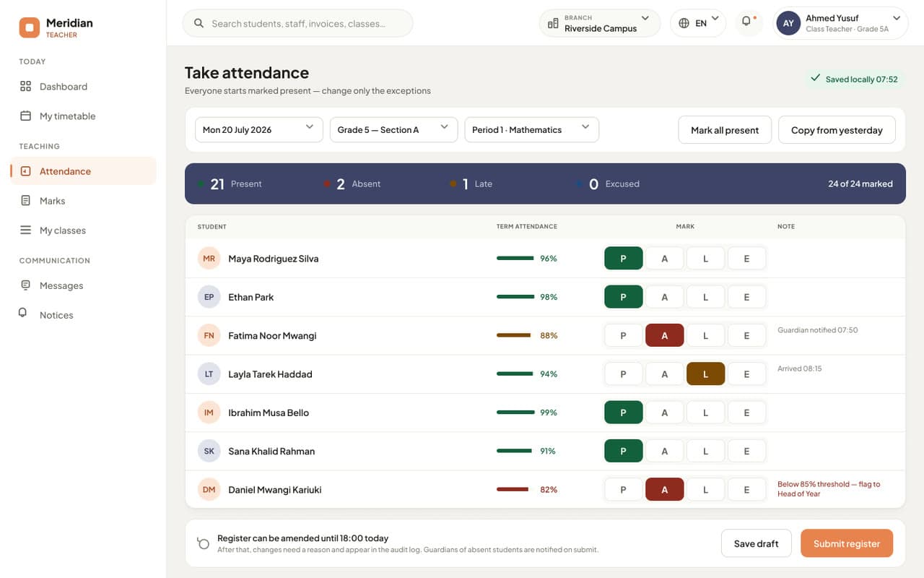Click Daniel Mwangi Kariuki's 82% attendance bar
This screenshot has width=924, height=578.
(514, 490)
